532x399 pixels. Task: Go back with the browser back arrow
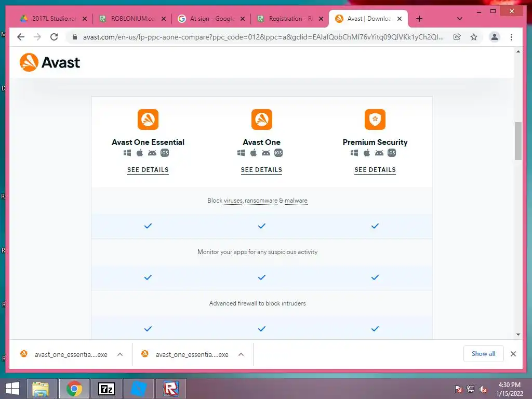coord(21,37)
